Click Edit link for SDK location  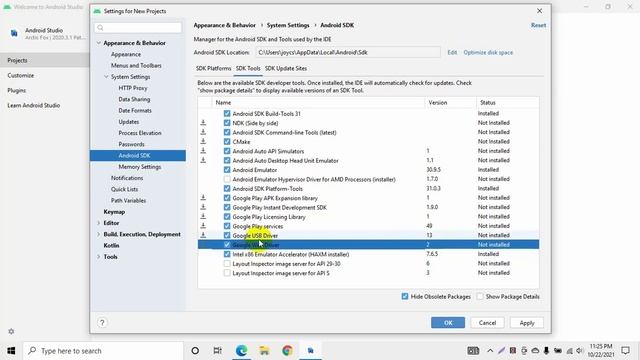point(452,52)
